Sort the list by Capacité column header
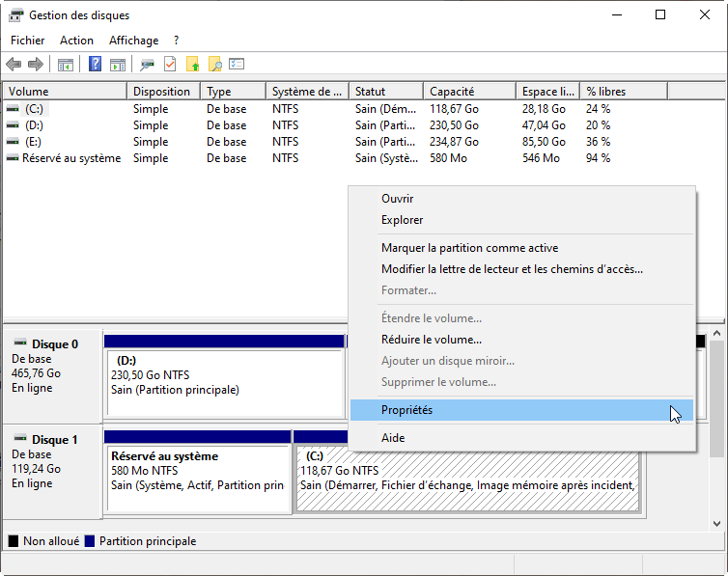The height and width of the screenshot is (576, 728). tap(451, 92)
